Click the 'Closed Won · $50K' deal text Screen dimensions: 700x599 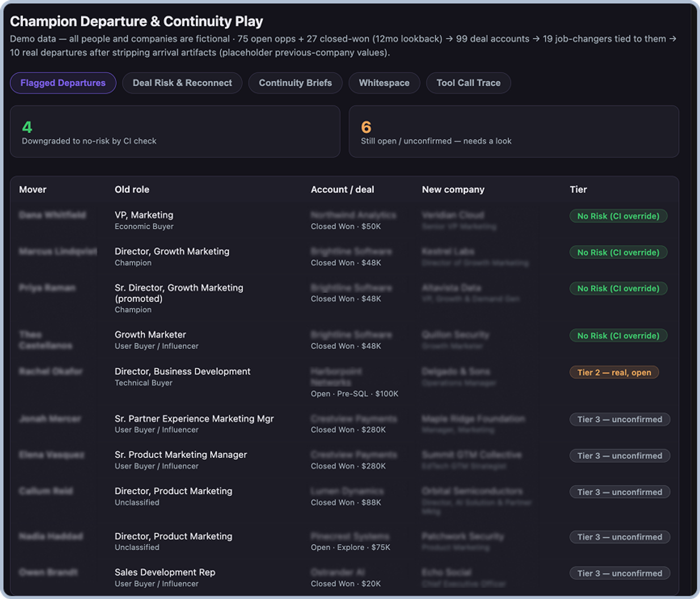point(346,226)
